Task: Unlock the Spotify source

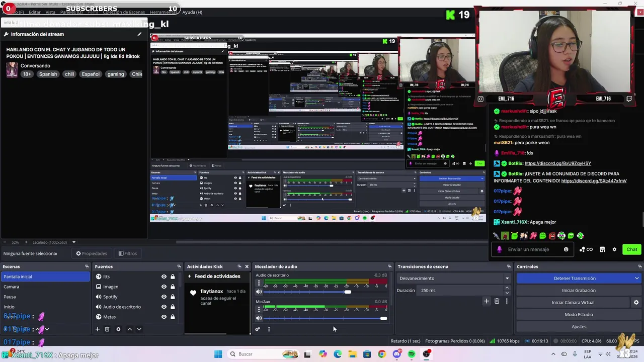Action: point(173,297)
